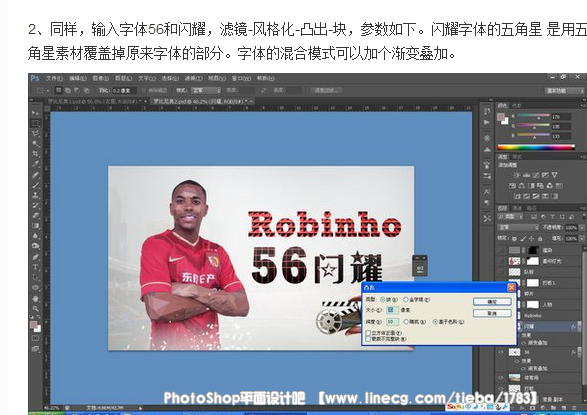Add a Curves adjustment
The width and height of the screenshot is (587, 415).
click(536, 175)
